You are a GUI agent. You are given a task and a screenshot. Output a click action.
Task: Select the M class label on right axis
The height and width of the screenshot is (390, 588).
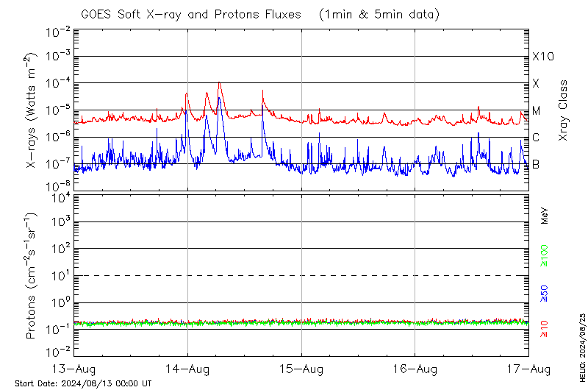[537, 110]
